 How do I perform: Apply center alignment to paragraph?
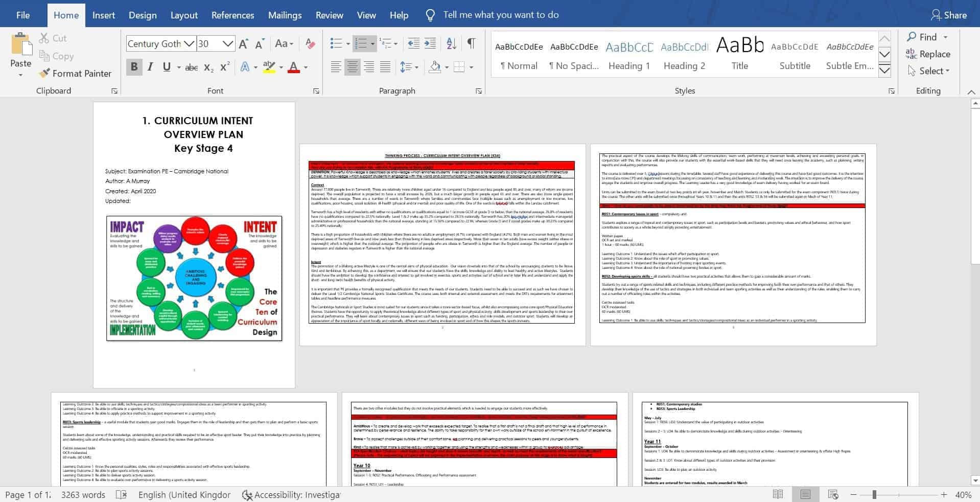pos(352,67)
